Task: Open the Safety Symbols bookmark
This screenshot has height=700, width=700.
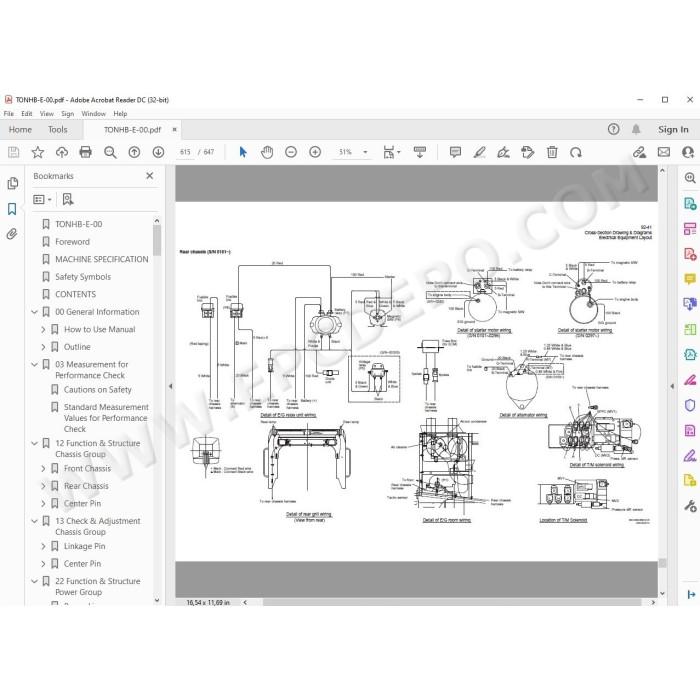Action: pyautogui.click(x=83, y=277)
